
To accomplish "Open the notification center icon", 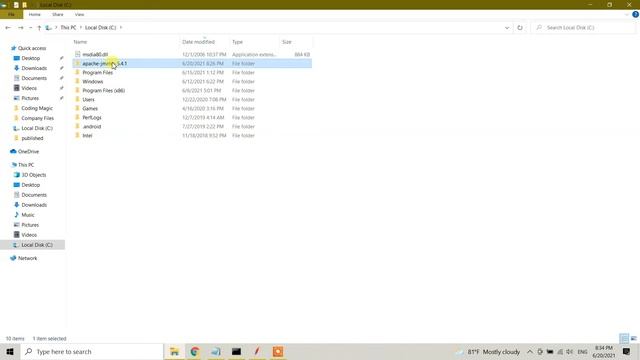I will [627, 351].
